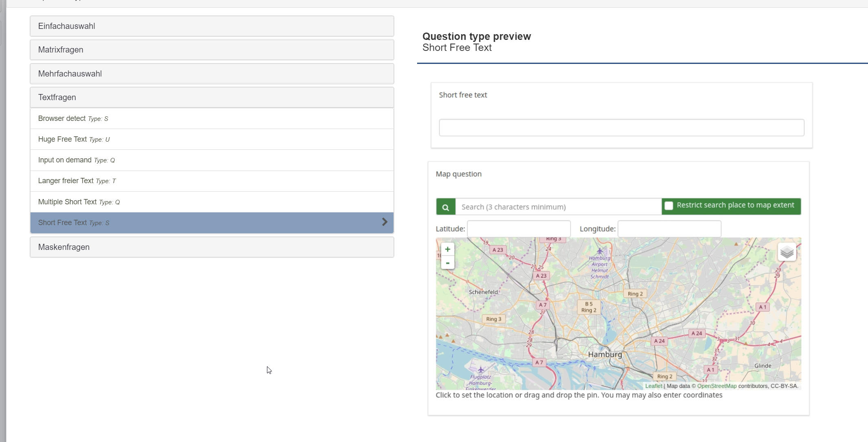Expand the Einfachauswahl group
Image resolution: width=868 pixels, height=442 pixels.
pyautogui.click(x=212, y=26)
